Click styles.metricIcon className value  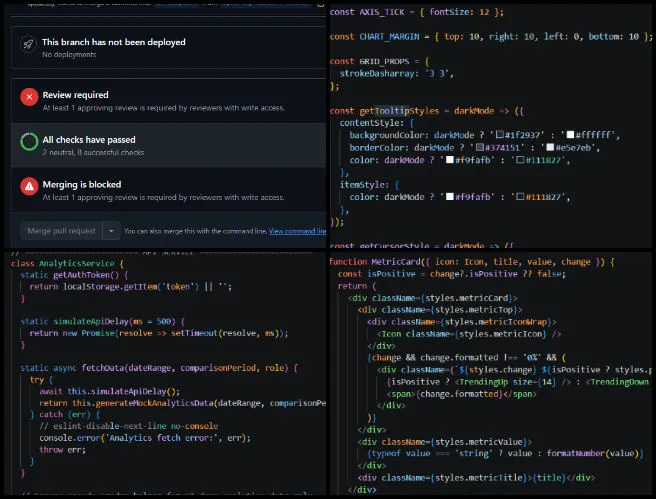500,334
